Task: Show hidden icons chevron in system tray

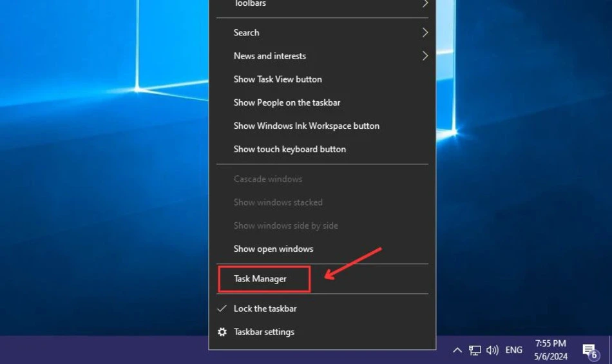Action: [x=457, y=350]
